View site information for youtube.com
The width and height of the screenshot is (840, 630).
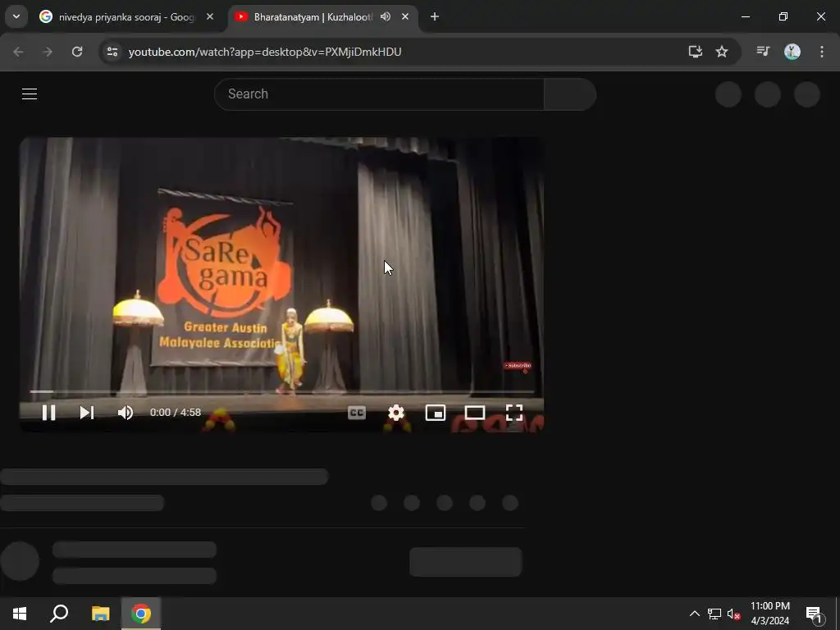[112, 52]
